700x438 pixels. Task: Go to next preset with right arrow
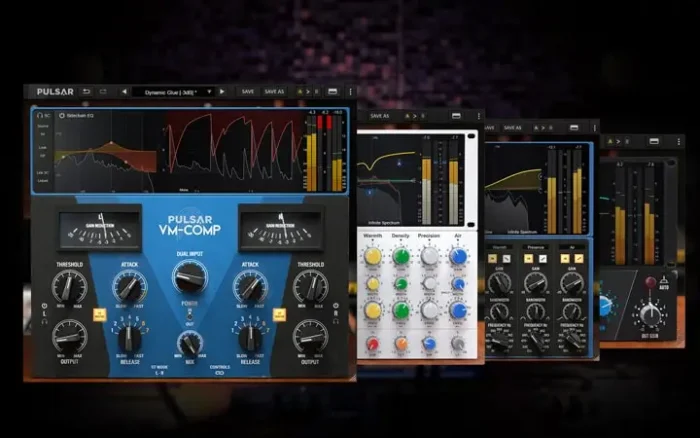(221, 91)
